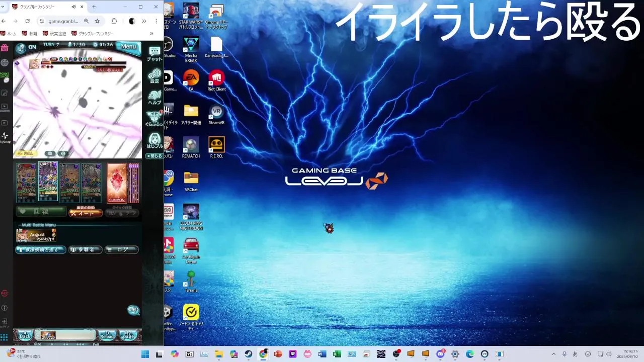
Task: Open the ぐらぶるっ character icon
Action: pos(154,119)
